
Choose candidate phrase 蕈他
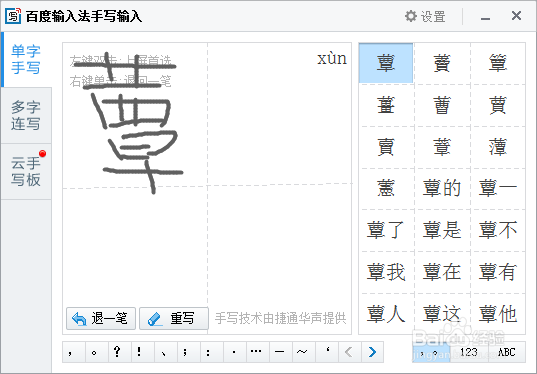[x=498, y=314]
